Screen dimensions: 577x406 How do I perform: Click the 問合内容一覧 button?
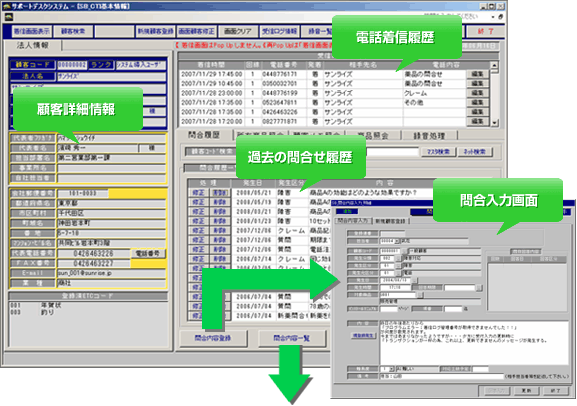[x=291, y=338]
